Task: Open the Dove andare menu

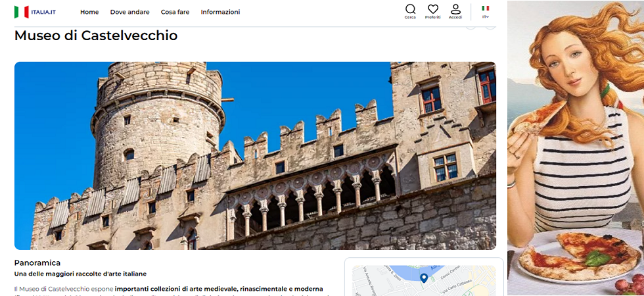Action: (x=129, y=12)
